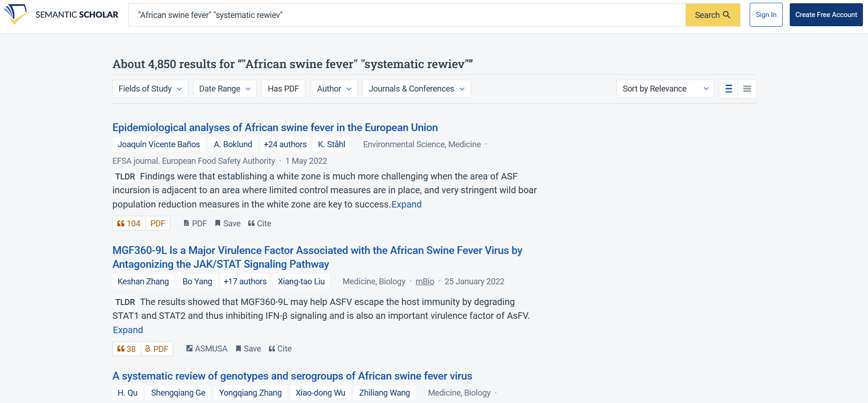Open the 104 citations count badge
The image size is (868, 403).
129,223
